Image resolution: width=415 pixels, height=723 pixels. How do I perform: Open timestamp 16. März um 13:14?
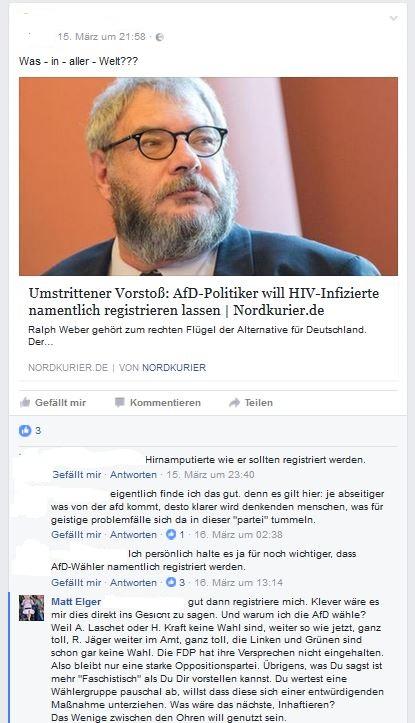pyautogui.click(x=238, y=582)
